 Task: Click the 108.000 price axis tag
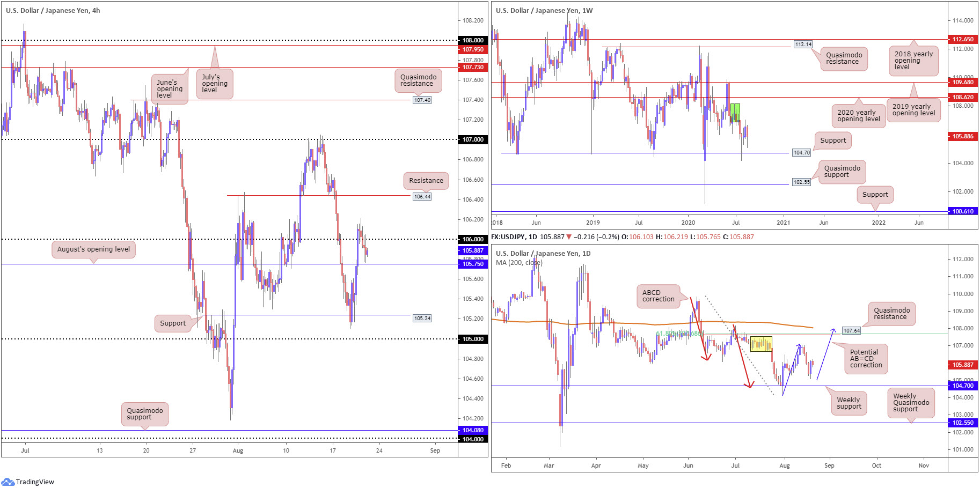[472, 40]
